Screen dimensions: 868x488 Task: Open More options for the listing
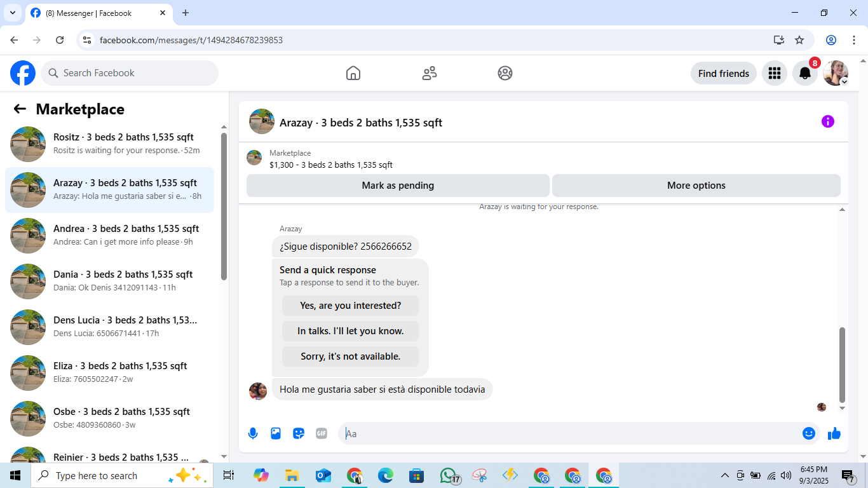coord(696,186)
